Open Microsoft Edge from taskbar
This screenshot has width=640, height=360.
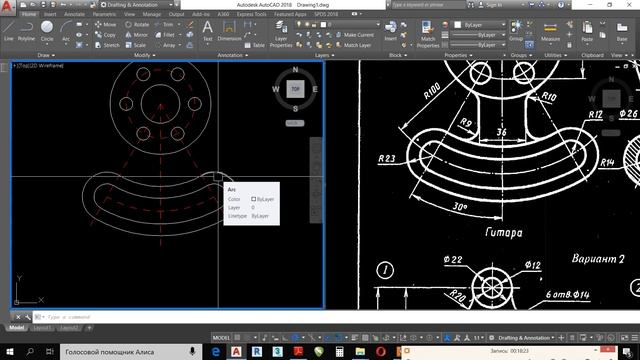pos(216,352)
